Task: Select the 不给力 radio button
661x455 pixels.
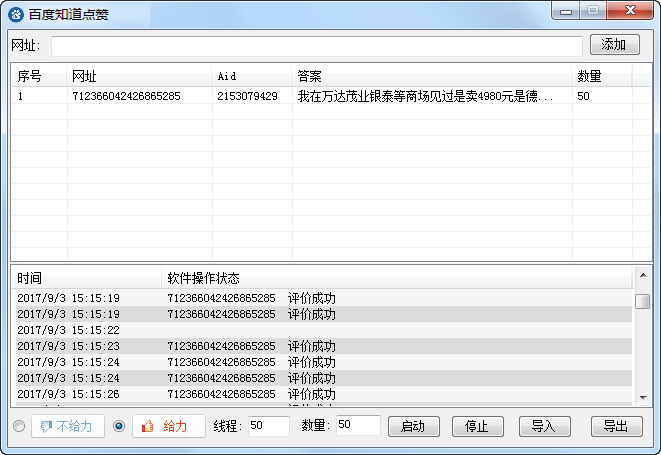Action: (x=19, y=426)
